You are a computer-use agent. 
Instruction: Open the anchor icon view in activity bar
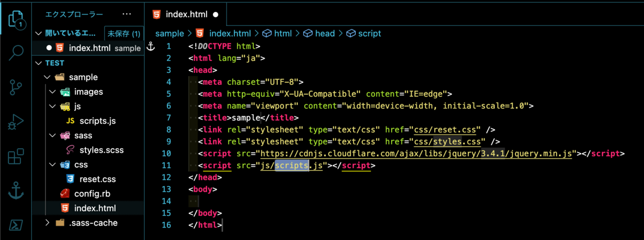click(x=16, y=191)
